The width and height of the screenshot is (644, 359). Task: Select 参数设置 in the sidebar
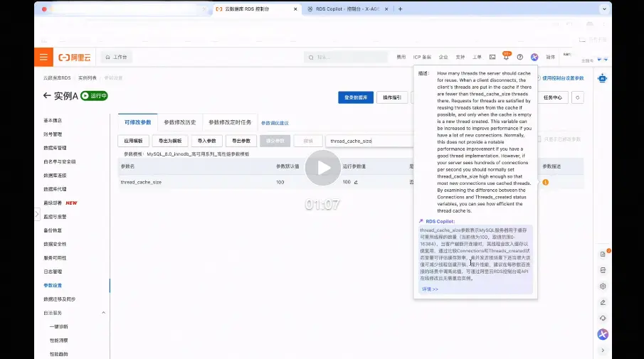coord(53,286)
